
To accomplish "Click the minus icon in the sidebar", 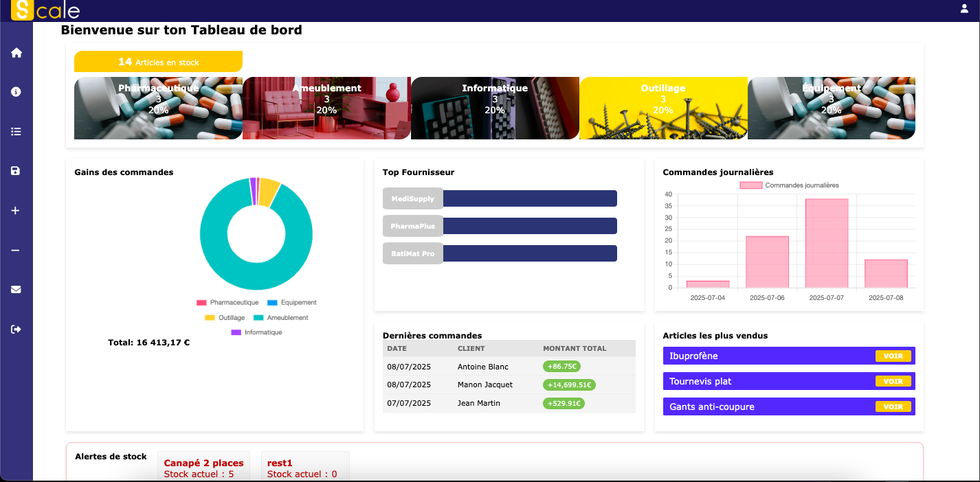I will click(16, 251).
